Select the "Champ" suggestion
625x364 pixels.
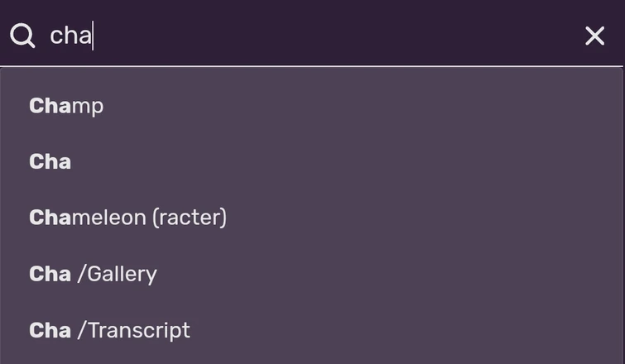coord(66,106)
